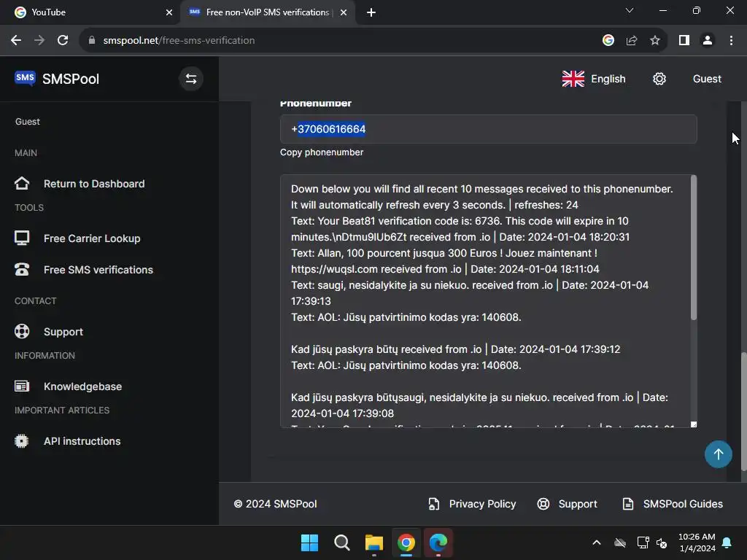Click the Free Carrier Lookup monitor icon
This screenshot has height=560, width=747.
22,238
